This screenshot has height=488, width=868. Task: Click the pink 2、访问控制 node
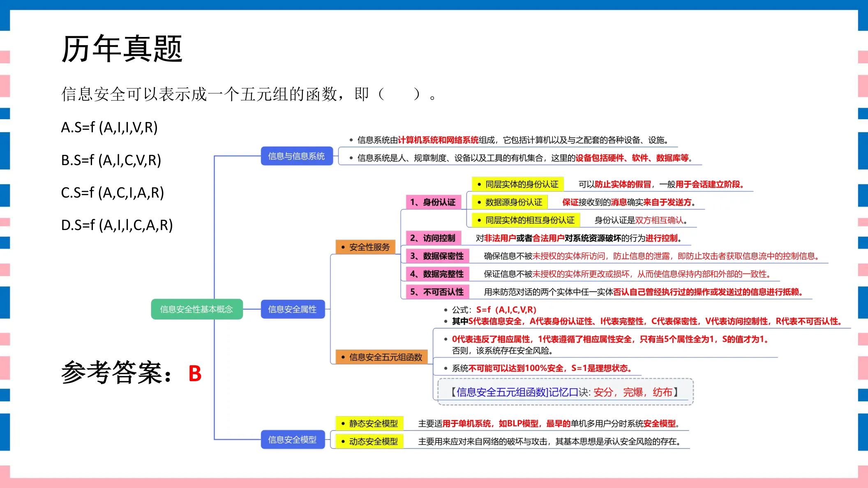click(x=434, y=238)
